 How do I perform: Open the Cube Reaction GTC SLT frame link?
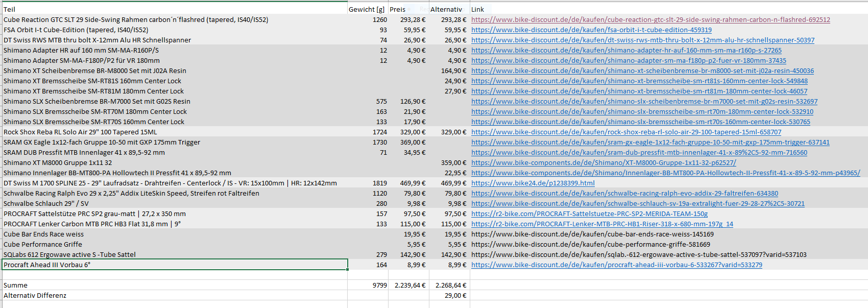tap(650, 19)
